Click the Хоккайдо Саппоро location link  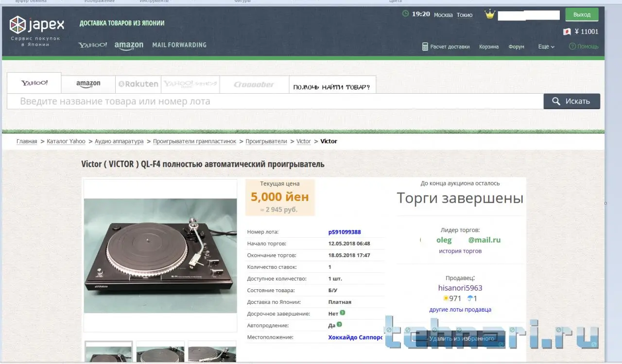click(355, 337)
